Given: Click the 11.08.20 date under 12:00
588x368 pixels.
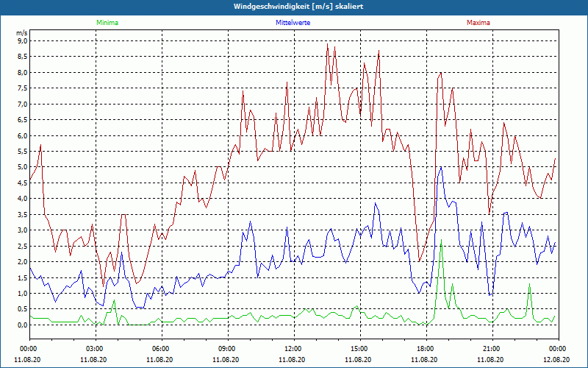Looking at the screenshot, I should coord(292,359).
